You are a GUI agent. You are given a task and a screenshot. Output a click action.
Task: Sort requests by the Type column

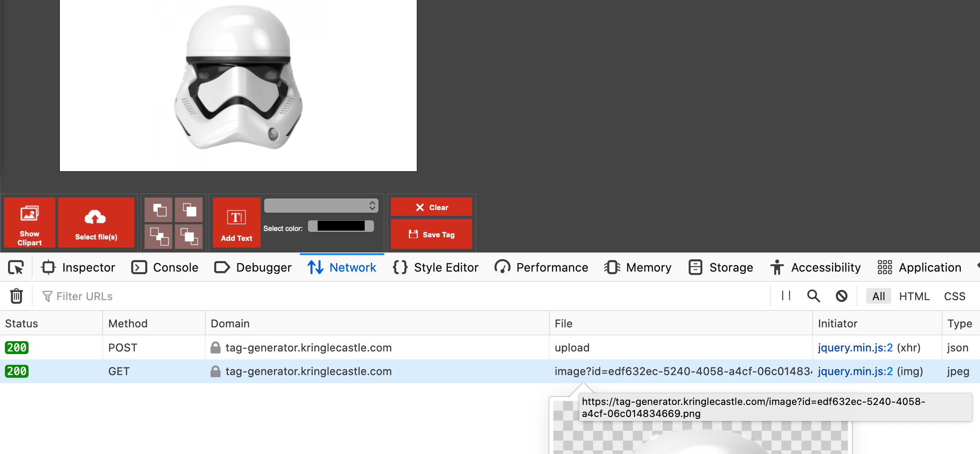point(959,323)
